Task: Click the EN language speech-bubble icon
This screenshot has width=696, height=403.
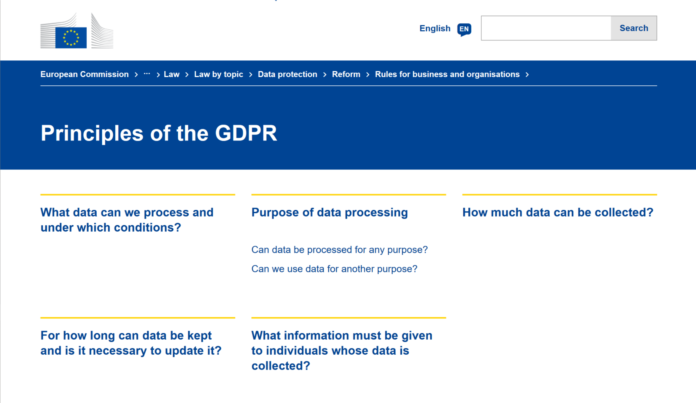Action: [x=464, y=29]
